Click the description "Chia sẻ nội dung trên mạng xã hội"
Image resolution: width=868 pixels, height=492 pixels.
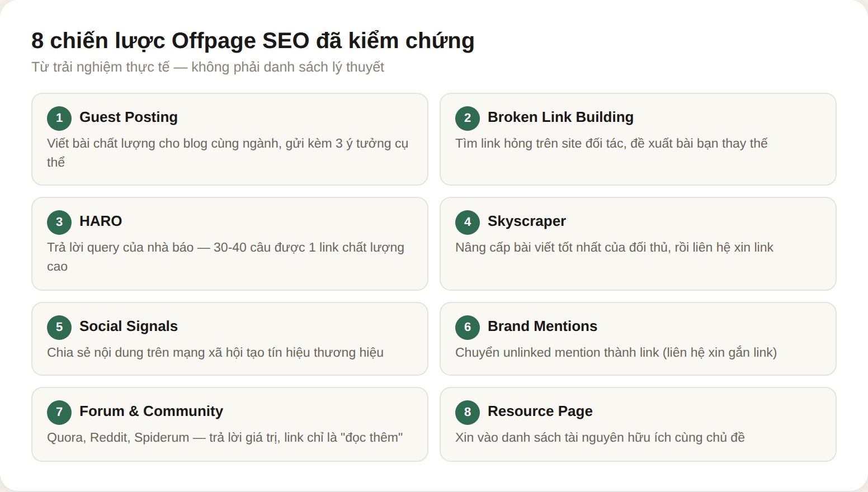point(145,353)
